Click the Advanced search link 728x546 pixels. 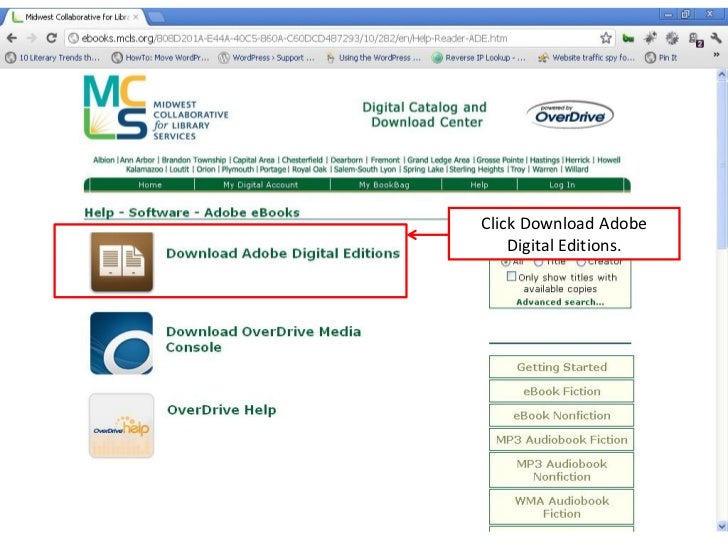pos(560,302)
